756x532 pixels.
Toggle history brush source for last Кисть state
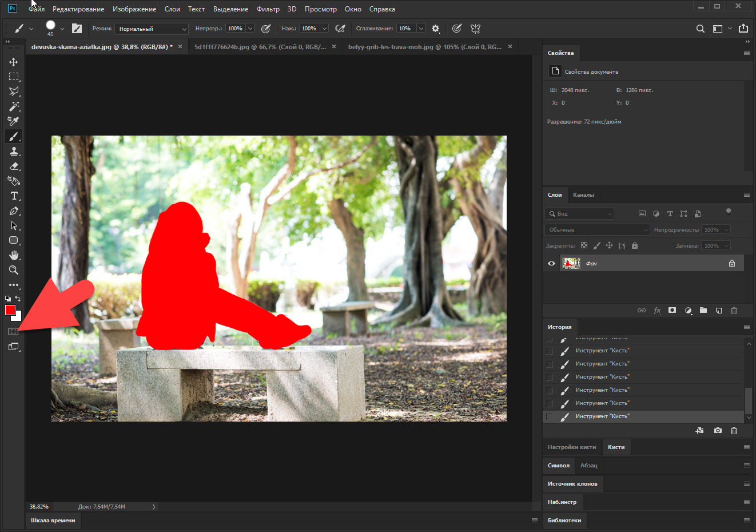pyautogui.click(x=550, y=416)
